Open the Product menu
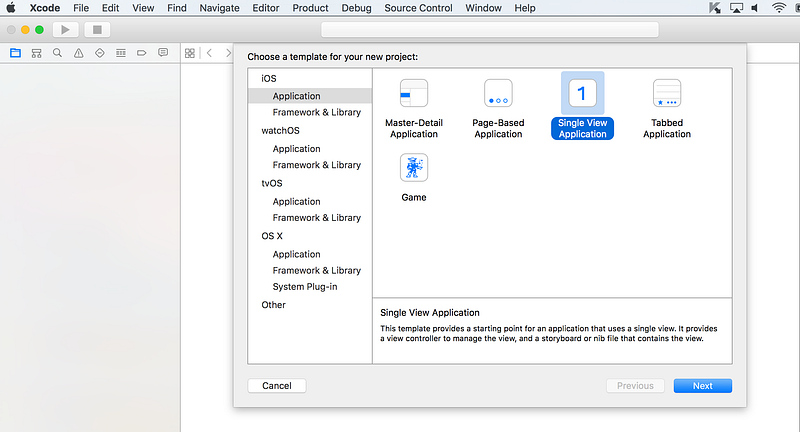This screenshot has height=432, width=800. coord(310,8)
